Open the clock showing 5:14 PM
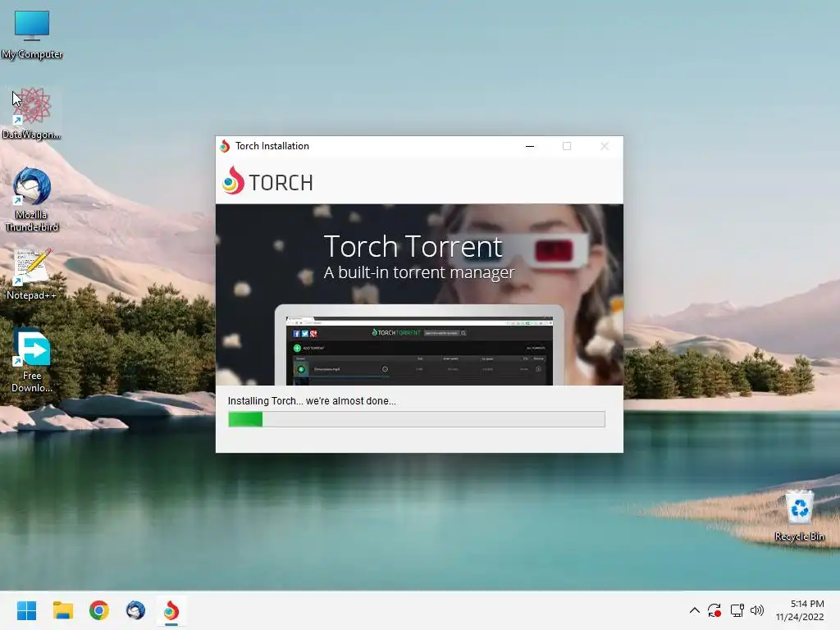Screen dimensions: 840x630 pyautogui.click(x=800, y=610)
